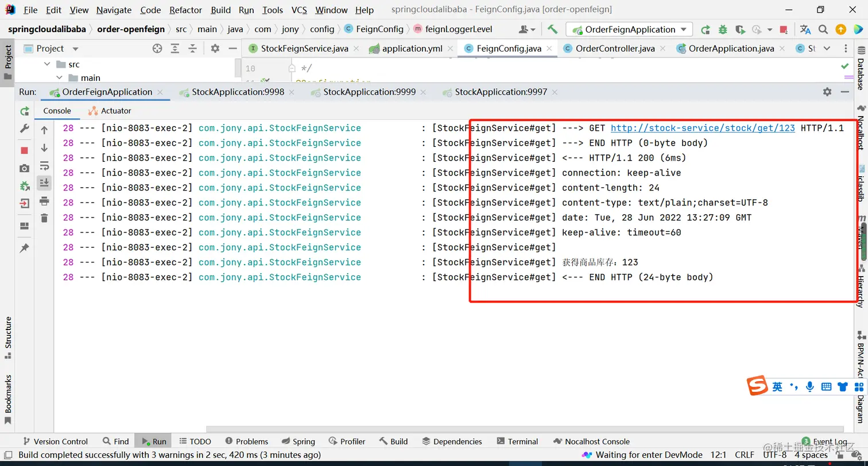Click the Sogou skin shirt icon
This screenshot has width=868, height=466.
(843, 387)
